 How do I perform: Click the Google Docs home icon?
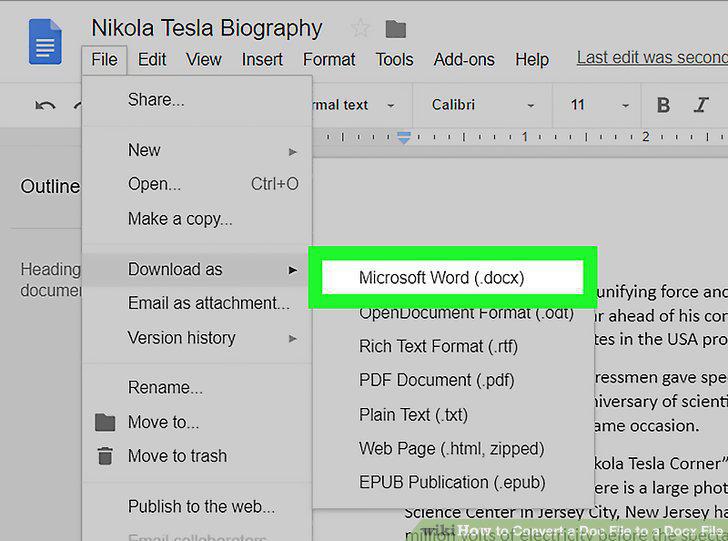(45, 42)
